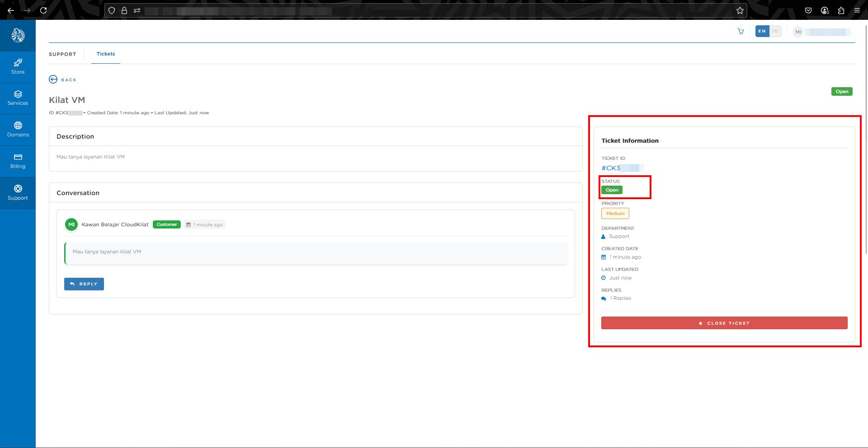Open the Store section in sidebar

coord(18,66)
